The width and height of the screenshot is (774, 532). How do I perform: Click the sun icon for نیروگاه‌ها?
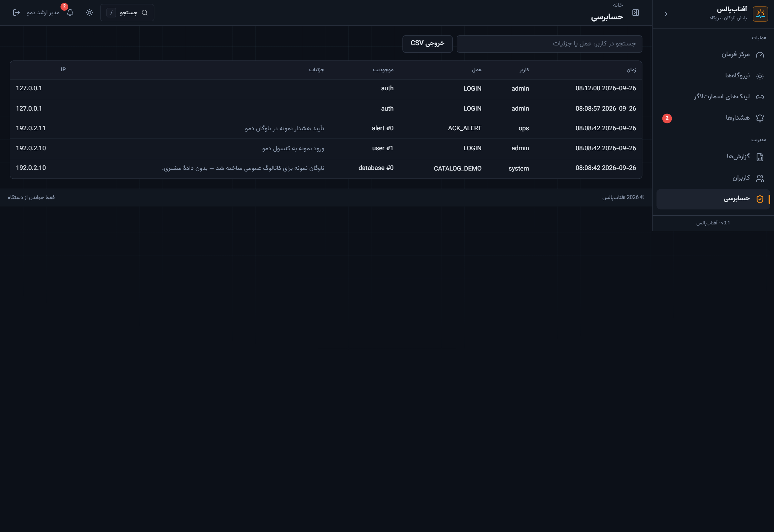(760, 76)
